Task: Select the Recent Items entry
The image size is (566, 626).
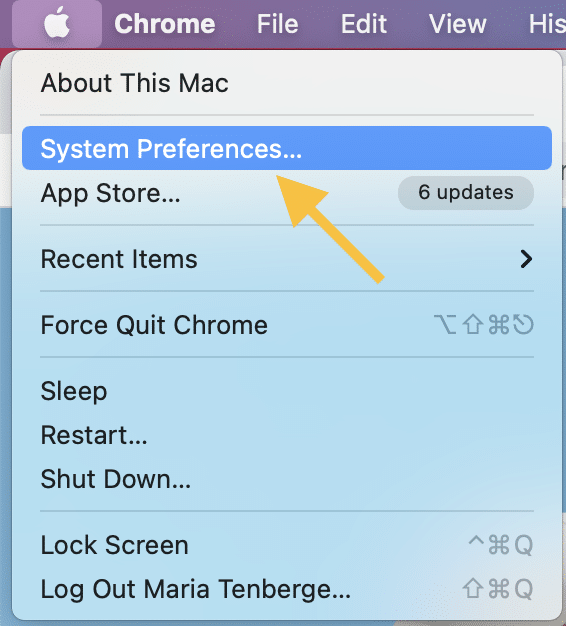Action: 287,259
